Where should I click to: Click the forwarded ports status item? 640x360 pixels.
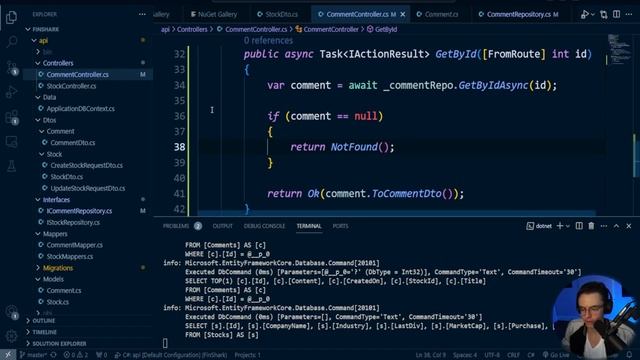click(x=101, y=355)
